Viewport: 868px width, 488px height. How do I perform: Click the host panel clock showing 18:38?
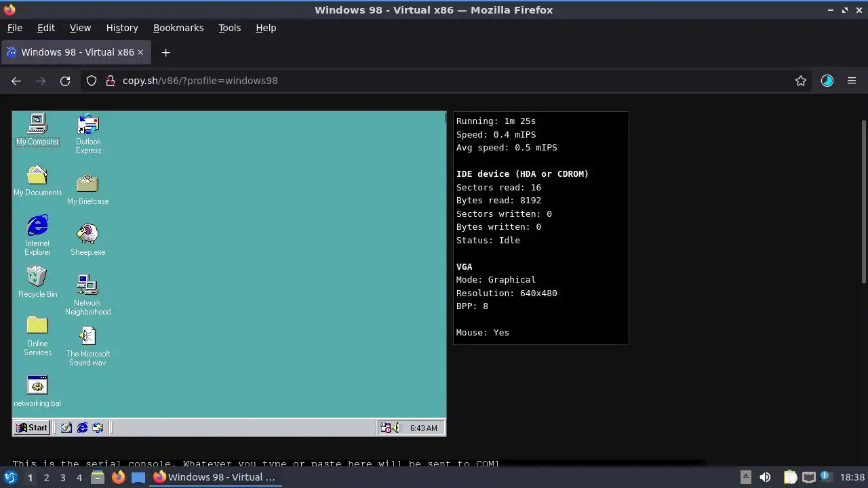[852, 477]
